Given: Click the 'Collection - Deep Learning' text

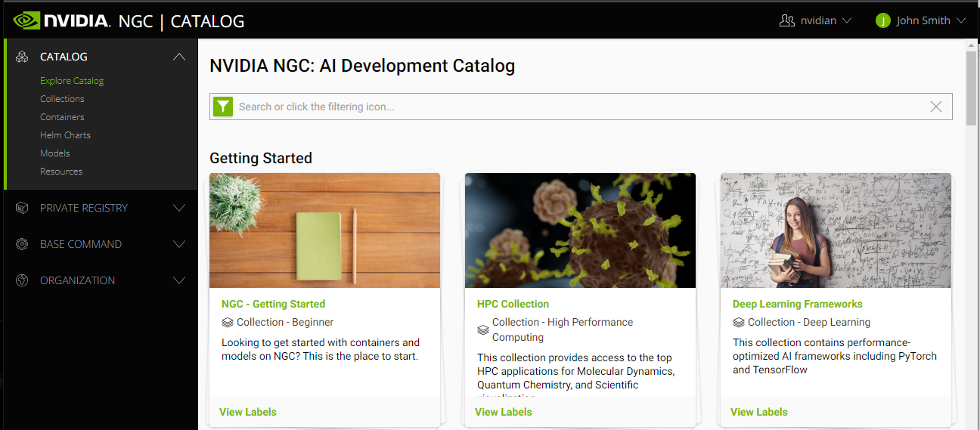Looking at the screenshot, I should pyautogui.click(x=809, y=322).
